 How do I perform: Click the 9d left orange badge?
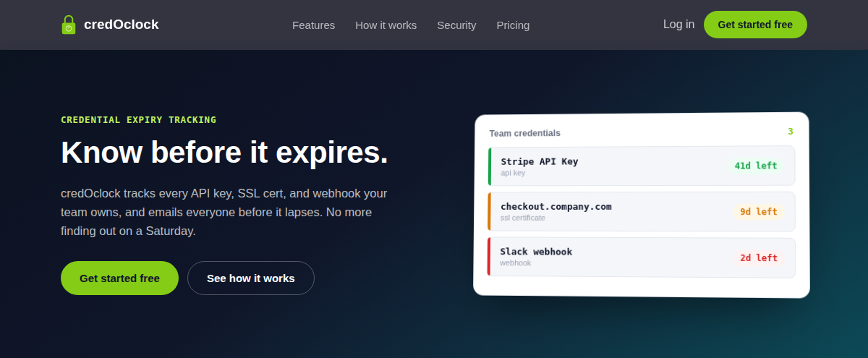758,212
